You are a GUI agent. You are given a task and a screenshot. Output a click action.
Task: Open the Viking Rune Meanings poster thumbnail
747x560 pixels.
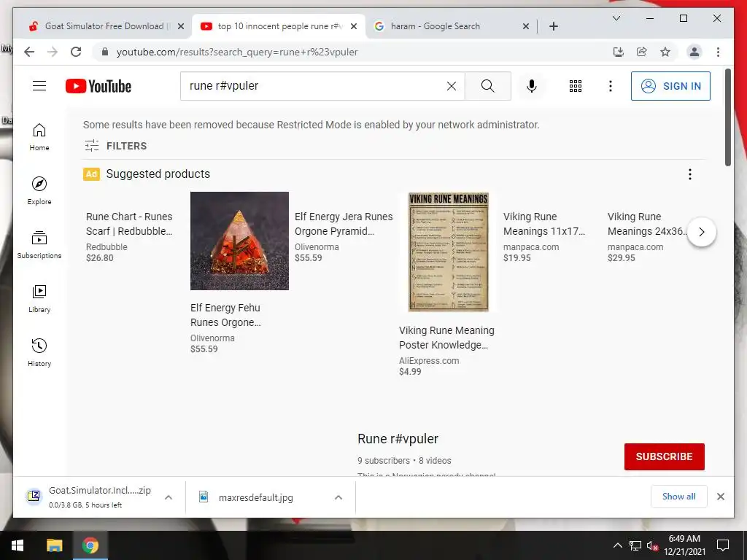pos(449,252)
